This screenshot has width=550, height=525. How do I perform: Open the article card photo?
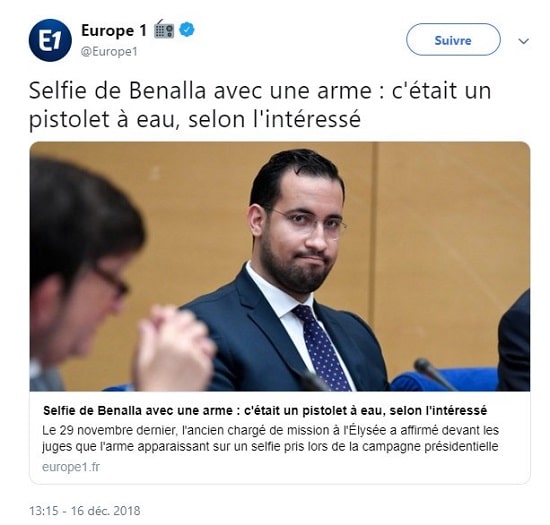pyautogui.click(x=280, y=267)
